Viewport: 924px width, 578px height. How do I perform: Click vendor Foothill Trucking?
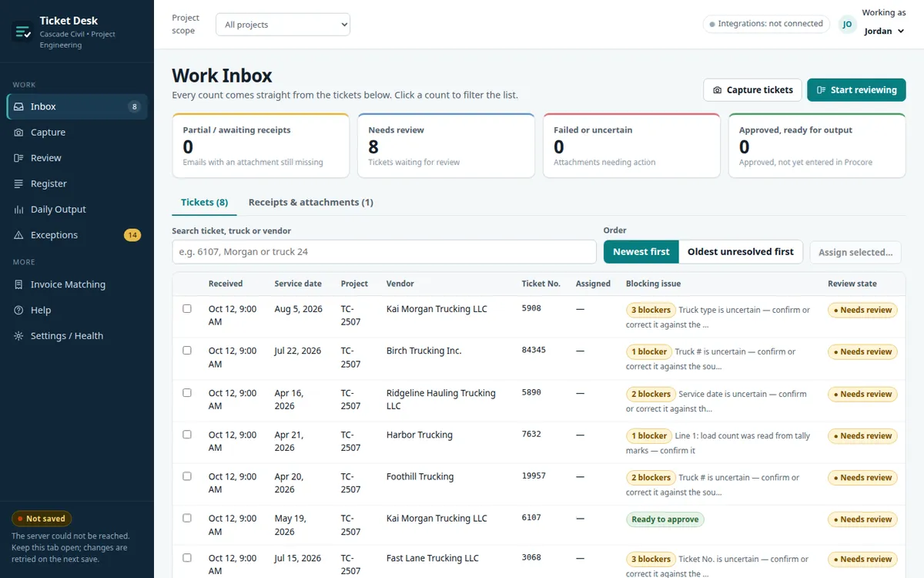tap(420, 476)
